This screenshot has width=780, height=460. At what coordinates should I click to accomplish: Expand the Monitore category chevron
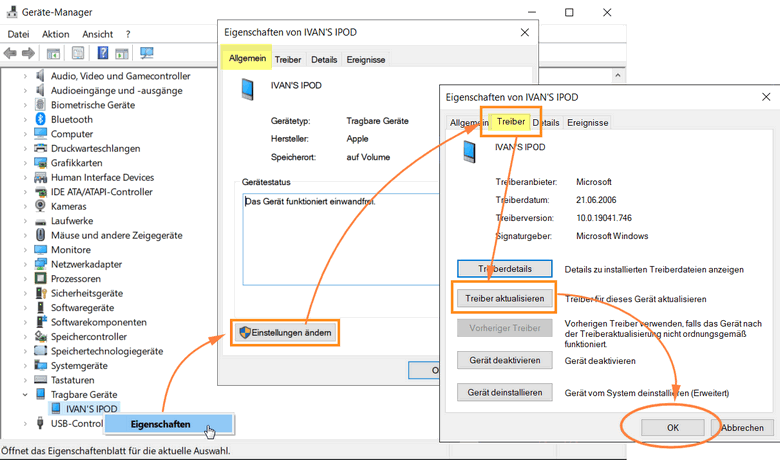[25, 250]
